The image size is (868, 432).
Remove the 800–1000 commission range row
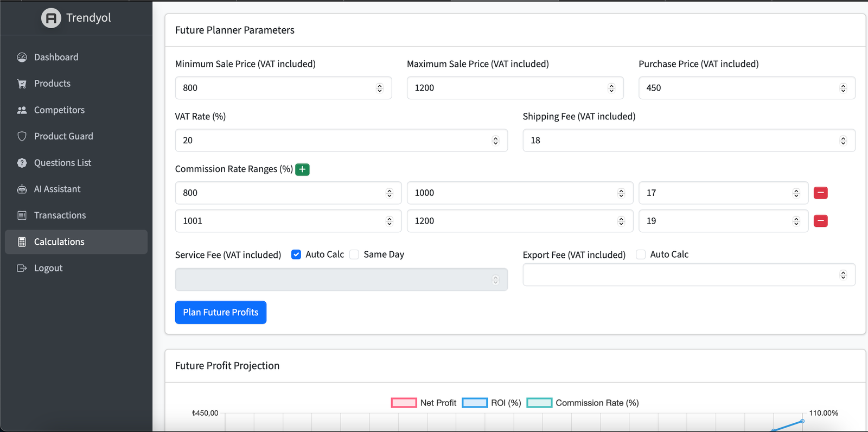pos(820,193)
